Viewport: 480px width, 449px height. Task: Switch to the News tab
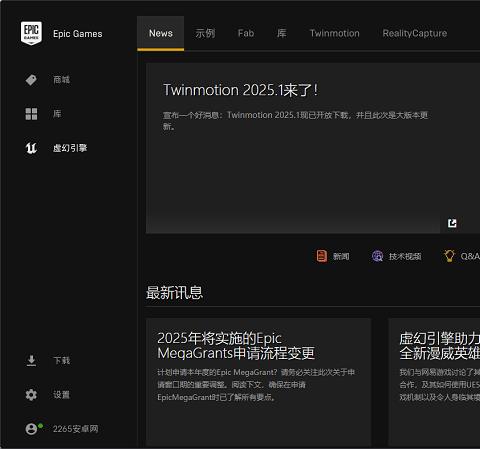pos(161,33)
